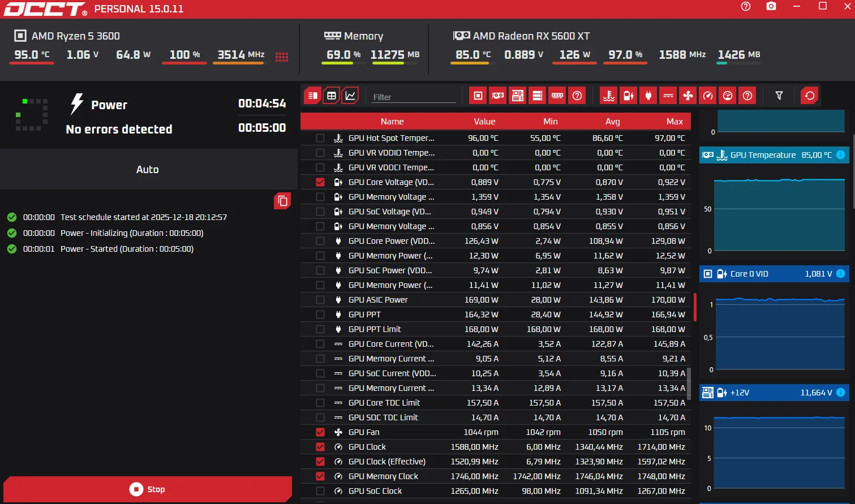Uncheck the GPU Fan checkbox
The height and width of the screenshot is (504, 855).
(320, 432)
